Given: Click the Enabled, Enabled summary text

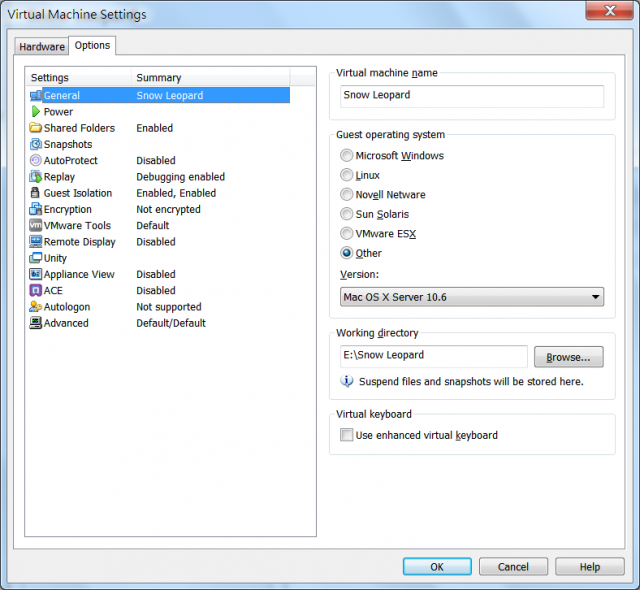Looking at the screenshot, I should coord(176,193).
